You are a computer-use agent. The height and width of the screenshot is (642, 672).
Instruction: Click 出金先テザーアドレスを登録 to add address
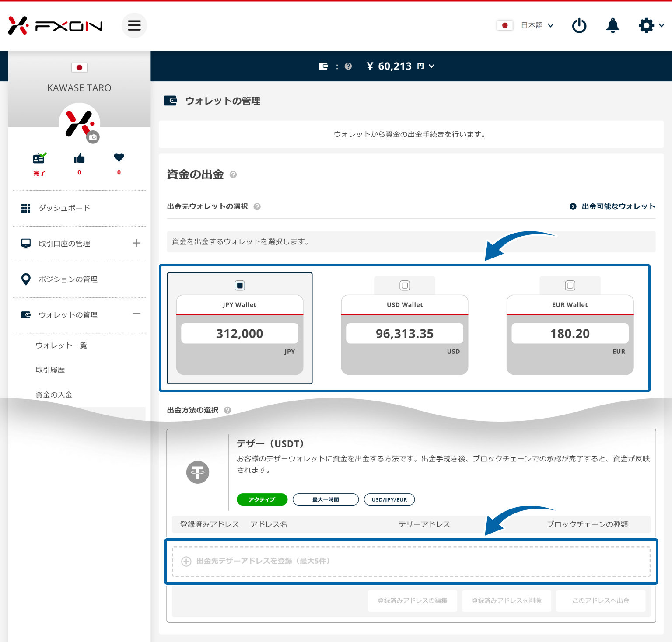coord(262,561)
